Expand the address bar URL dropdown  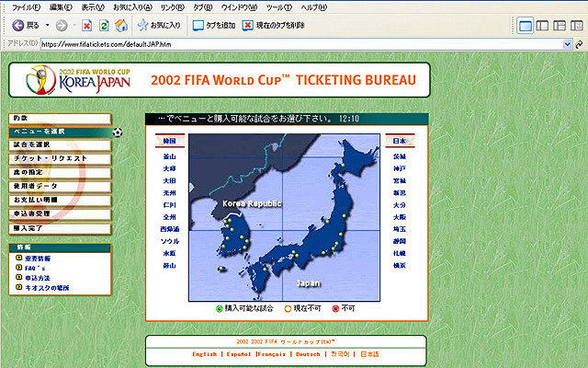(x=568, y=44)
